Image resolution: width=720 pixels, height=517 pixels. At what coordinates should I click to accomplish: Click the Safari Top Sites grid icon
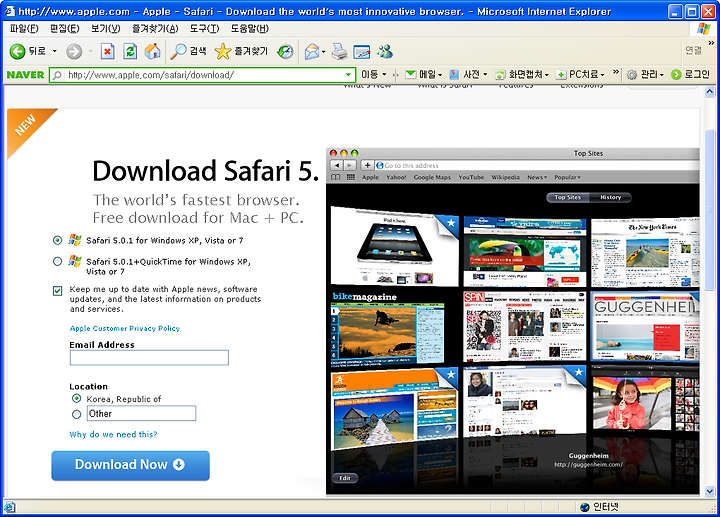(351, 177)
